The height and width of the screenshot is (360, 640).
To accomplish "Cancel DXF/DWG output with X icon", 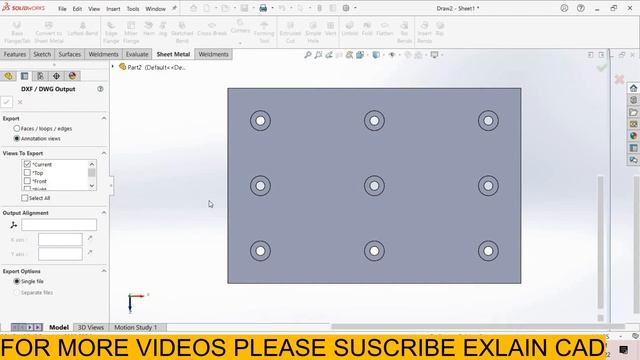I will [x=20, y=102].
